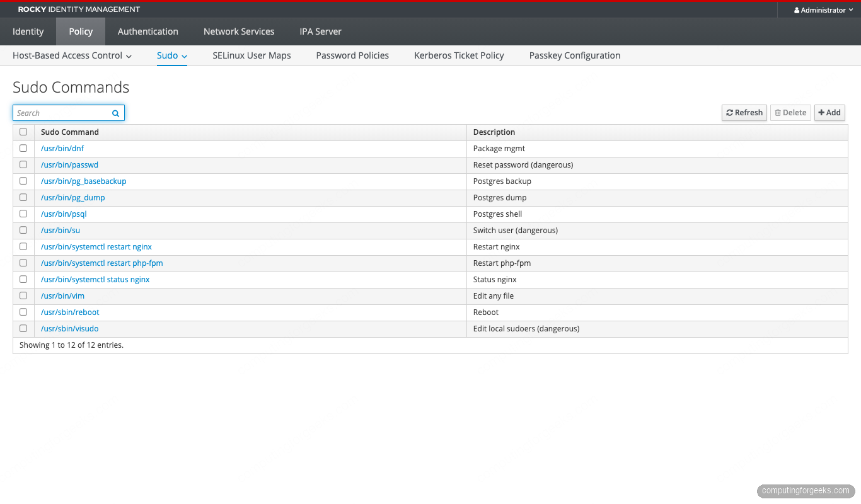Select the /usr/sbin/reboot checkbox
This screenshot has height=504, width=861.
pos(23,312)
